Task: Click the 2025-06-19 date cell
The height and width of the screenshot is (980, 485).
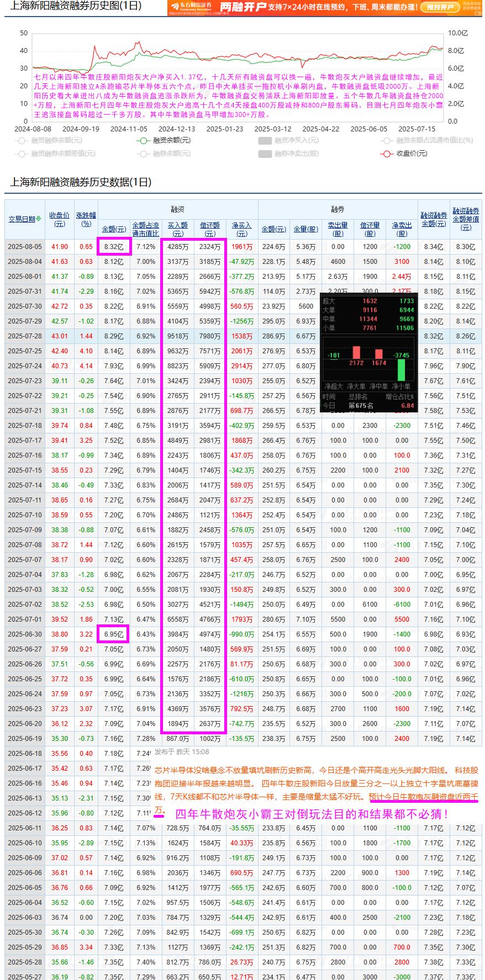Action: coord(25,739)
